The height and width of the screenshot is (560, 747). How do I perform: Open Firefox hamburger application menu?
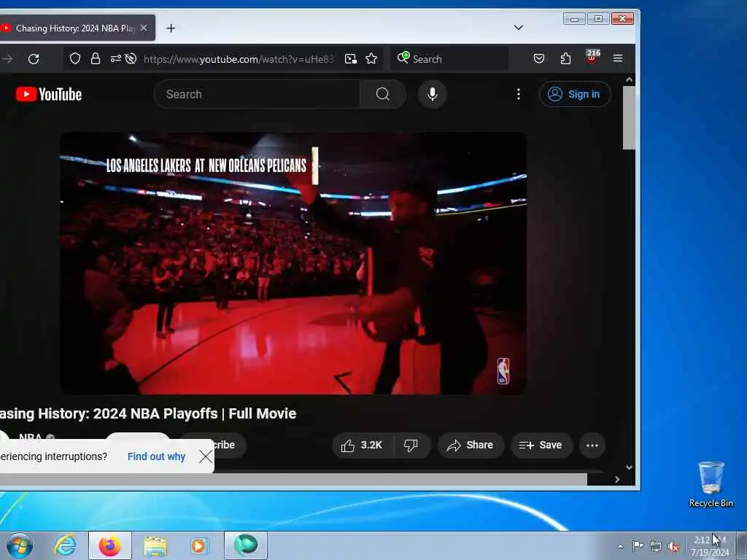(x=618, y=58)
